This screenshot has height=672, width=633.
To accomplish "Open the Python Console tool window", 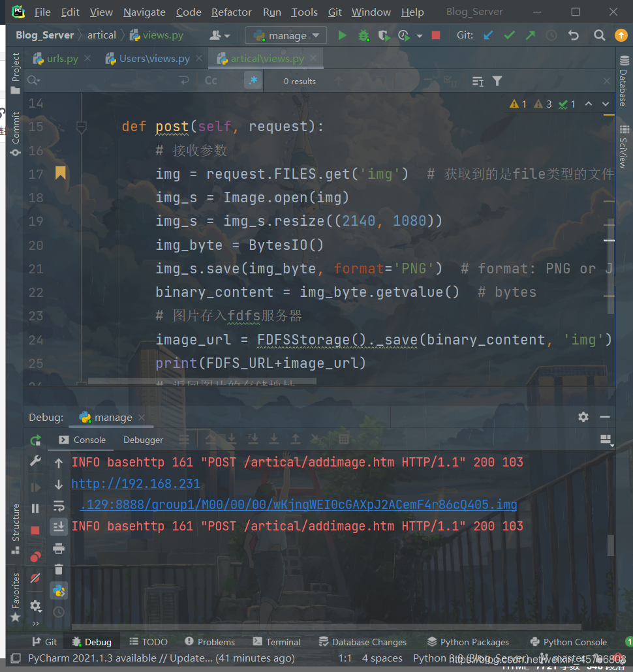I will coord(568,641).
